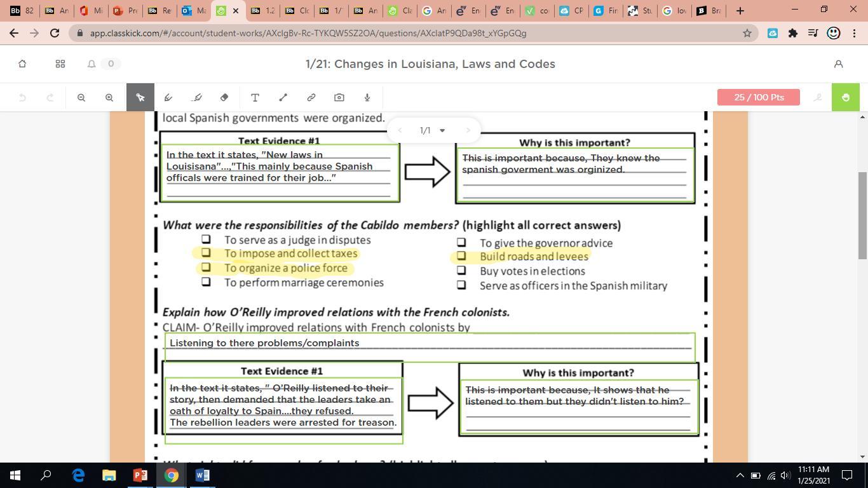
Task: Click the '25 / 100 Pts' score button
Action: tap(759, 97)
